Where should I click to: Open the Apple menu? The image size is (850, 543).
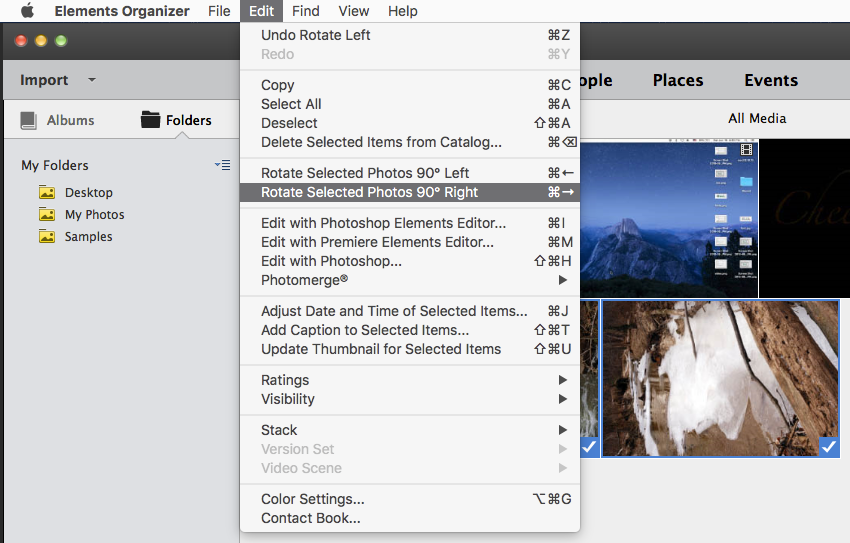[27, 11]
